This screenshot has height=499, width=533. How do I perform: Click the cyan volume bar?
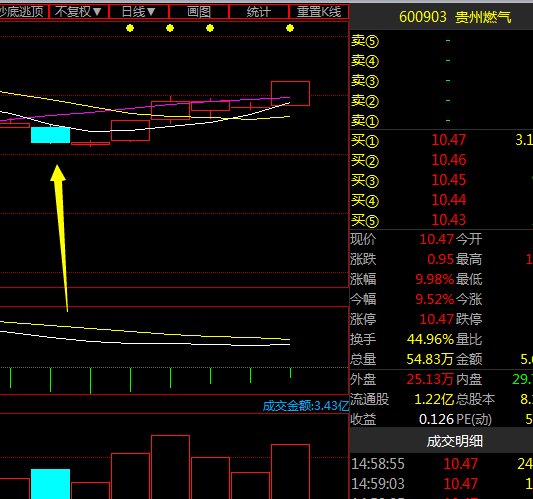(50, 484)
